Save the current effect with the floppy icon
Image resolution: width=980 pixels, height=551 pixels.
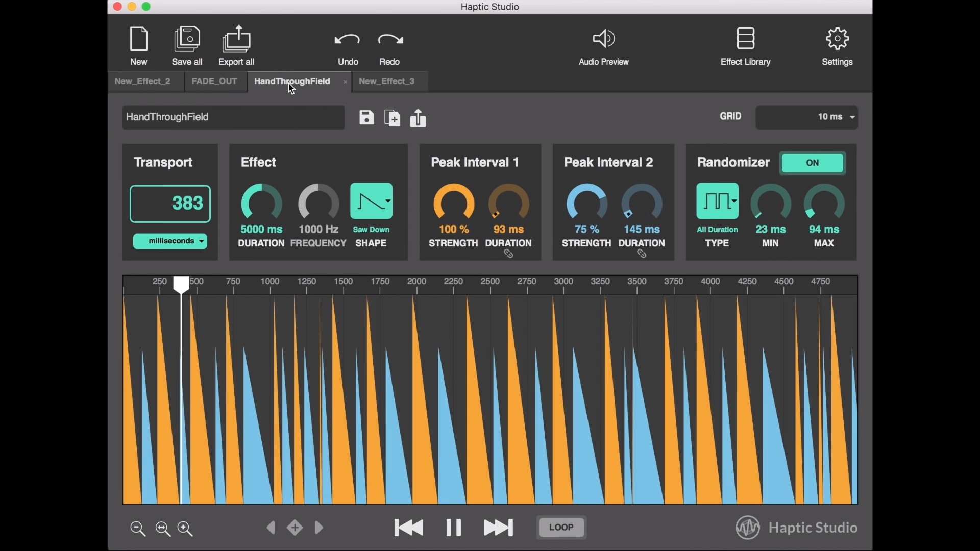click(x=366, y=118)
